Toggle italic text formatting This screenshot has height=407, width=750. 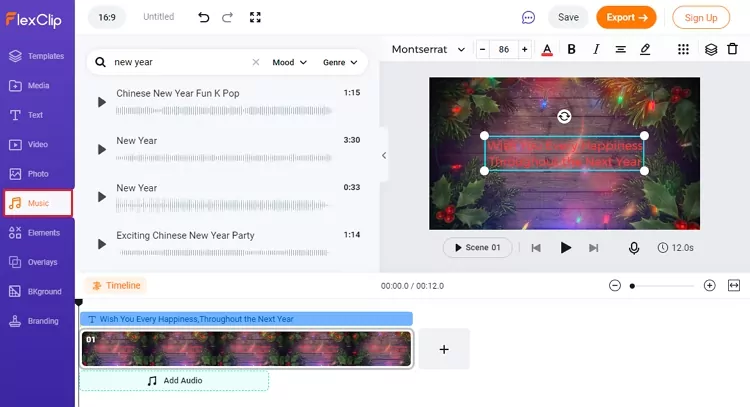(x=596, y=49)
